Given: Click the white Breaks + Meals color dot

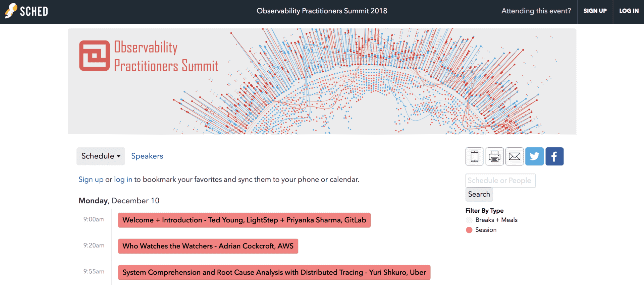Looking at the screenshot, I should (469, 220).
